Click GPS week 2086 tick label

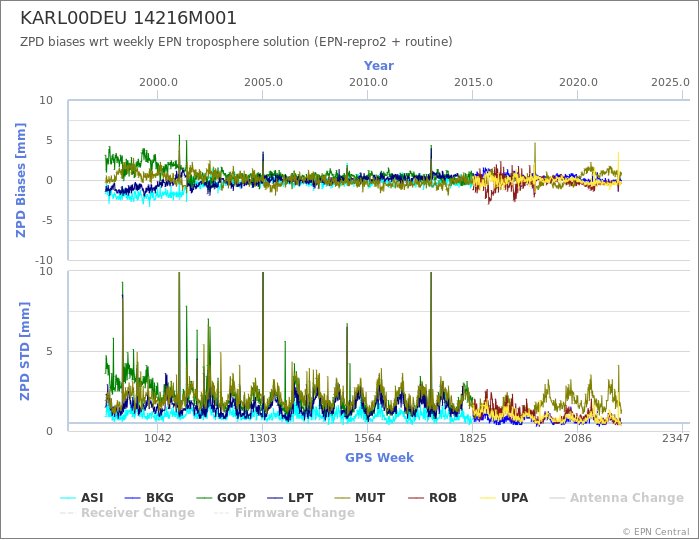point(578,438)
